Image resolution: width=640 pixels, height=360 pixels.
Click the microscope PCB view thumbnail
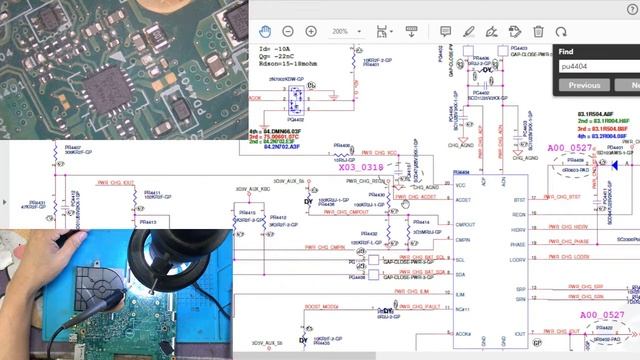[x=124, y=69]
